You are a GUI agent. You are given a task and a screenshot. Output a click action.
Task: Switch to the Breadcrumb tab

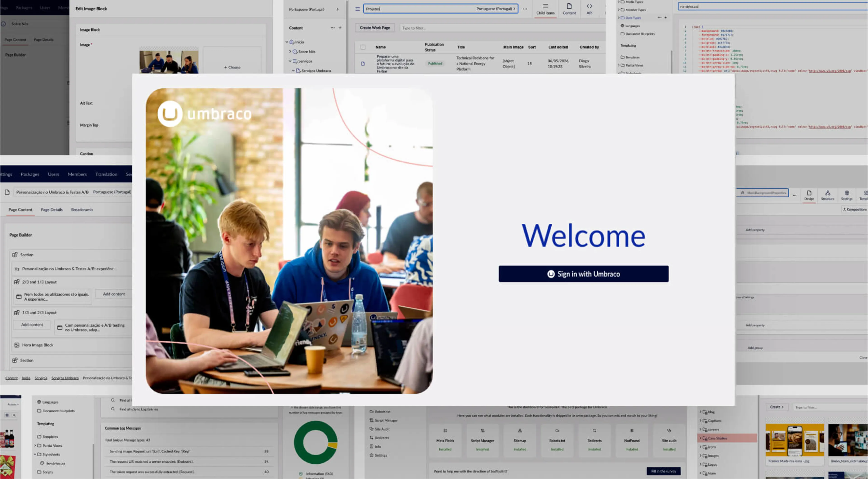coord(82,209)
